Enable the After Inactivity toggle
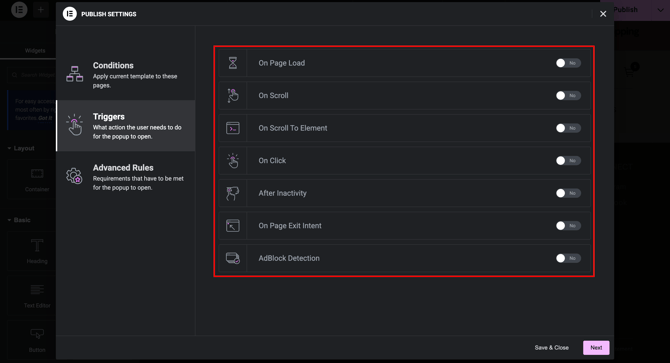The width and height of the screenshot is (670, 363). point(568,193)
